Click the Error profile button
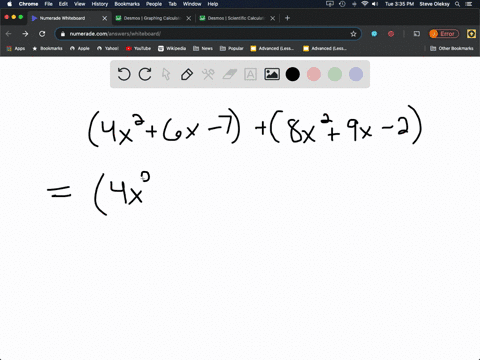Image resolution: width=480 pixels, height=360 pixels. (444, 34)
